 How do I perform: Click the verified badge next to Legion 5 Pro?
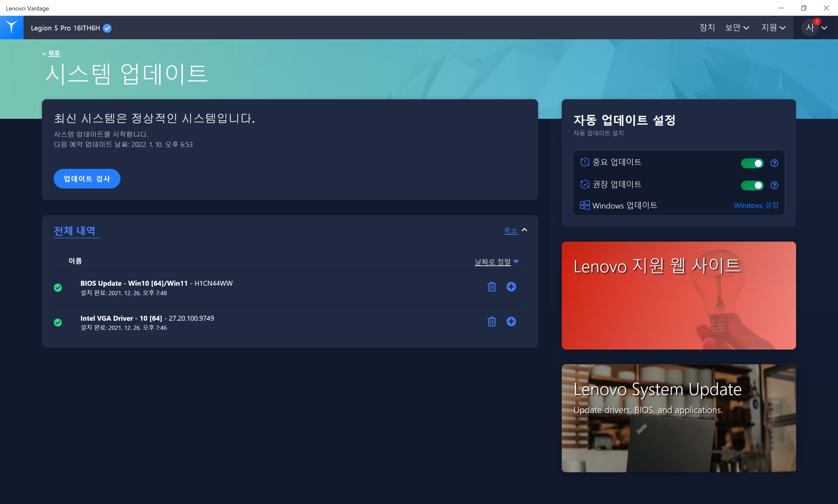click(107, 28)
